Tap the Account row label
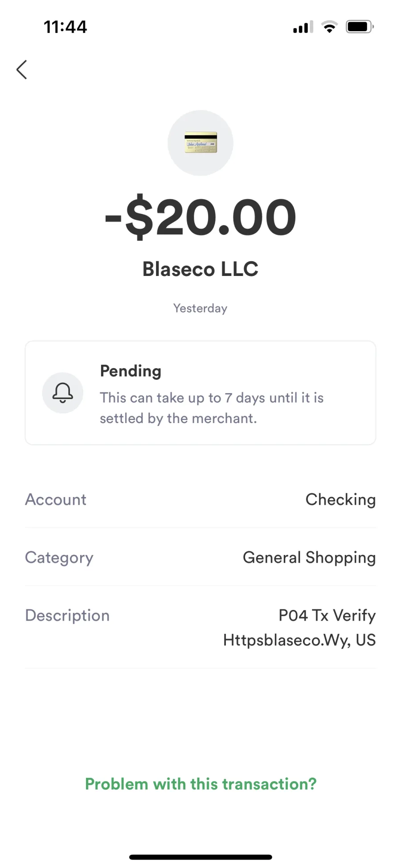 56,499
